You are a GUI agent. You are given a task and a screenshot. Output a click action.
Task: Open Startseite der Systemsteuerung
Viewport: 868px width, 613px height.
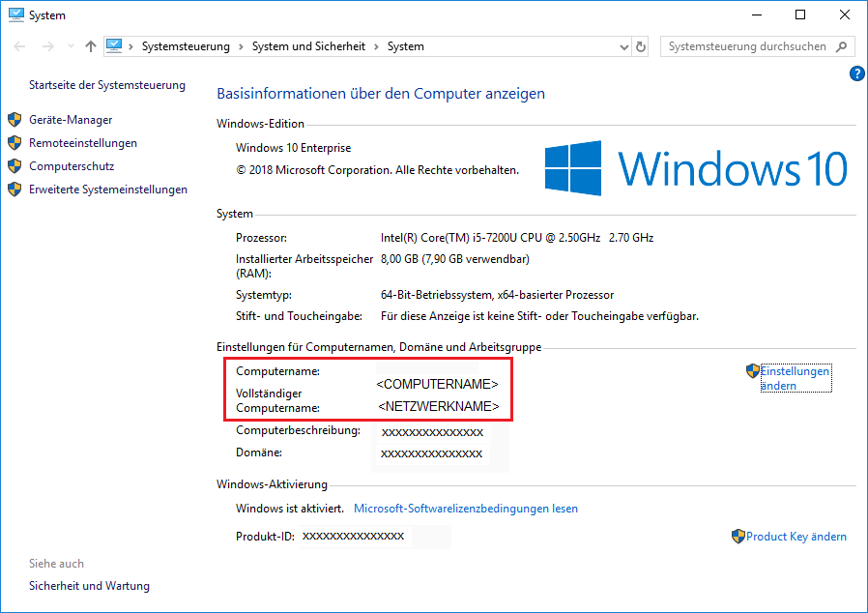tap(106, 85)
